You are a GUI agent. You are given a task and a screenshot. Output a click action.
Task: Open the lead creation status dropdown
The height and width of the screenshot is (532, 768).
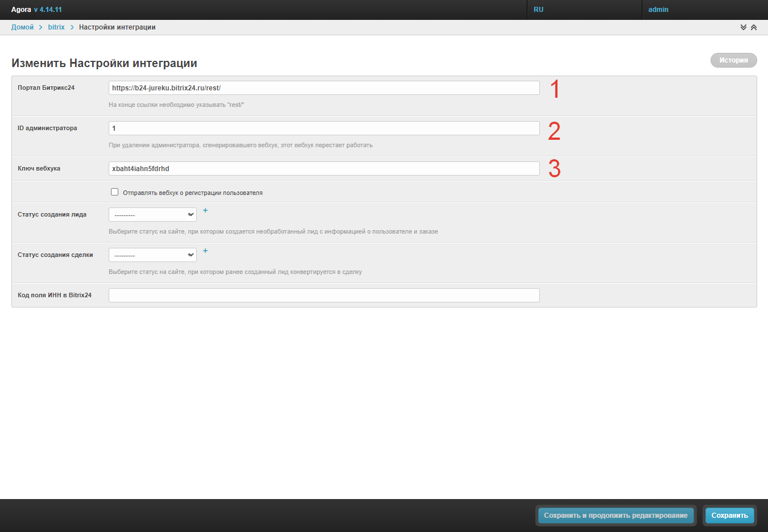click(152, 215)
